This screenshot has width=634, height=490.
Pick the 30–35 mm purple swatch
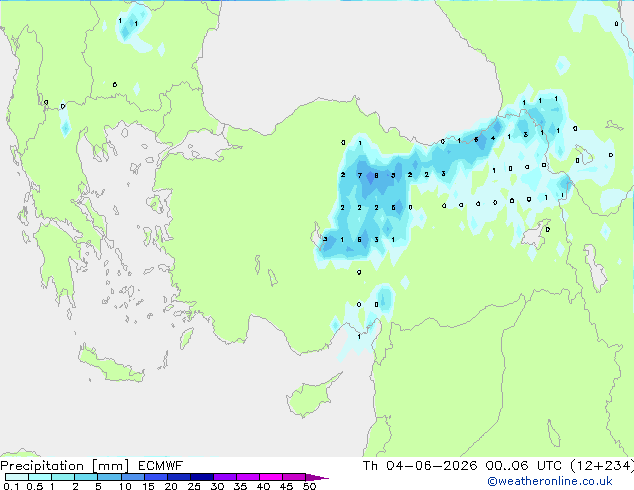(225, 477)
